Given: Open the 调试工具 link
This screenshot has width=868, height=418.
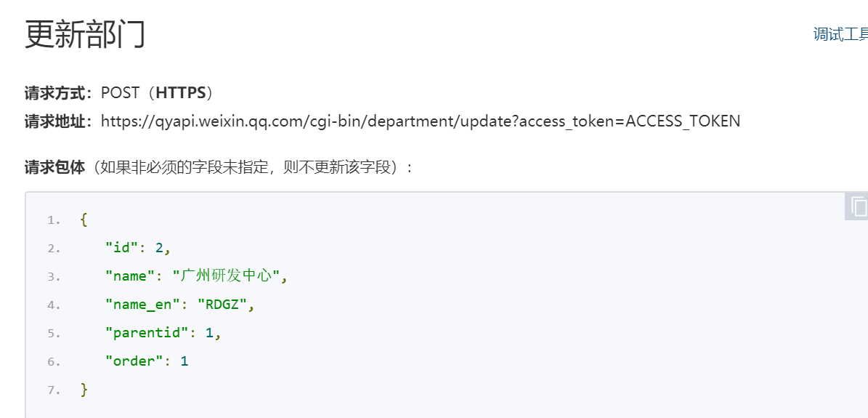Looking at the screenshot, I should (840, 34).
